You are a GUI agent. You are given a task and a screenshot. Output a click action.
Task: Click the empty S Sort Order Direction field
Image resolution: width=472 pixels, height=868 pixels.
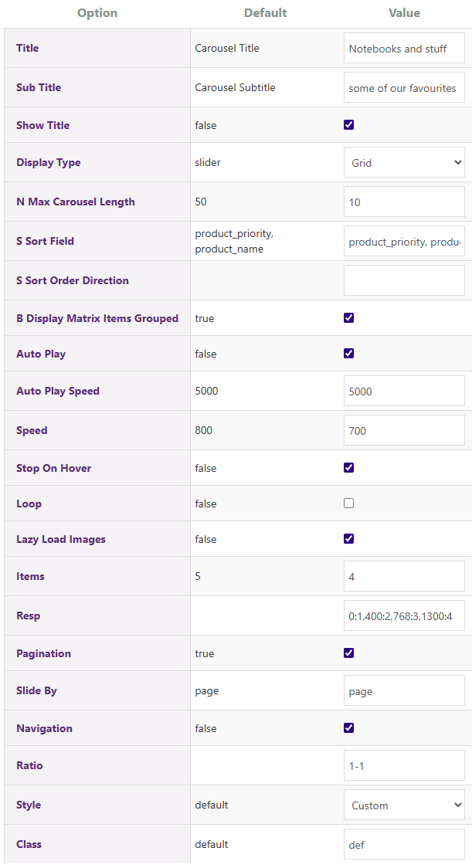coord(404,280)
